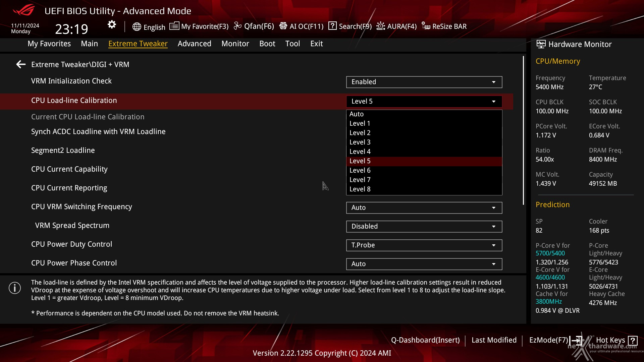Select CPU Current Capability row

69,169
